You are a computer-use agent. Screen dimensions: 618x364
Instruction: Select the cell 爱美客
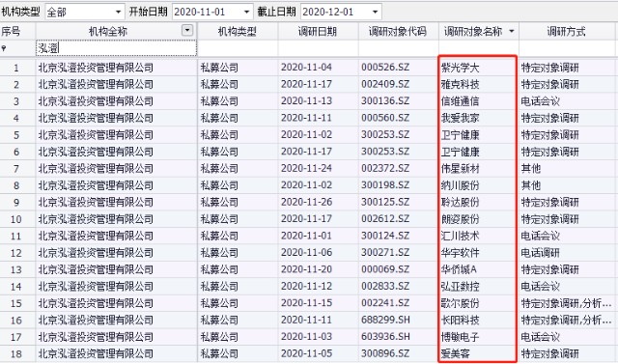click(x=455, y=353)
